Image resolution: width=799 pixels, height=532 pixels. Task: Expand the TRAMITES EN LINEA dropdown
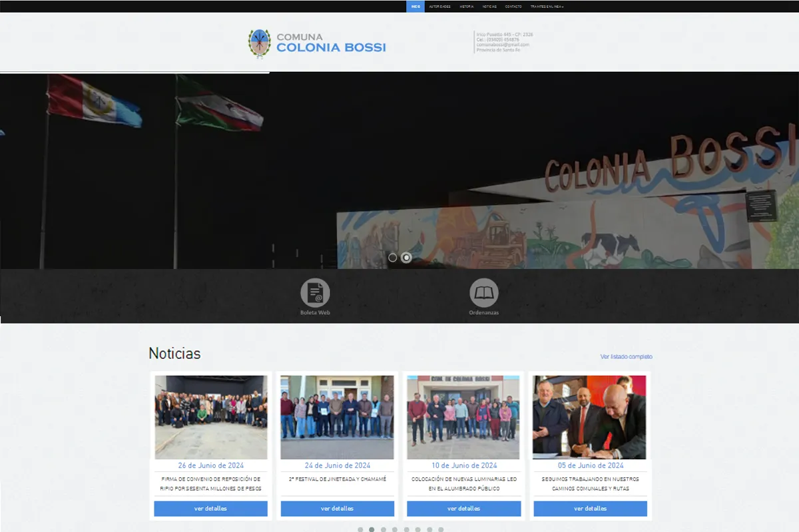pyautogui.click(x=546, y=6)
